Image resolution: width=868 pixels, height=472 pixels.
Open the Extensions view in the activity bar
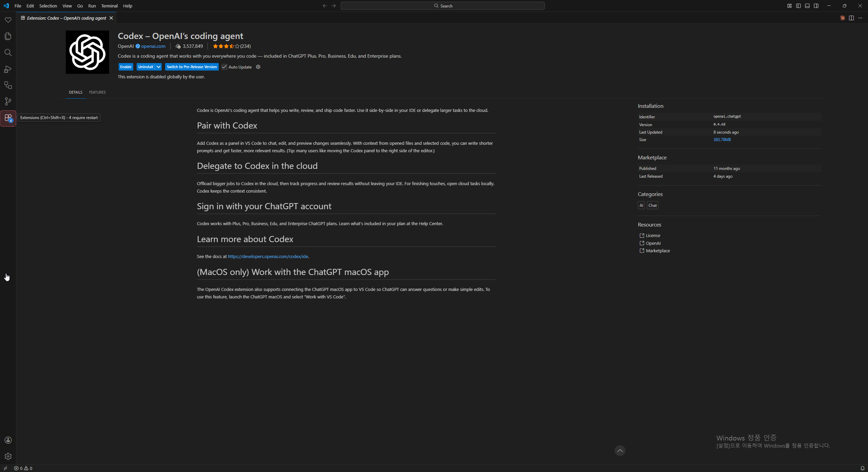[8, 118]
